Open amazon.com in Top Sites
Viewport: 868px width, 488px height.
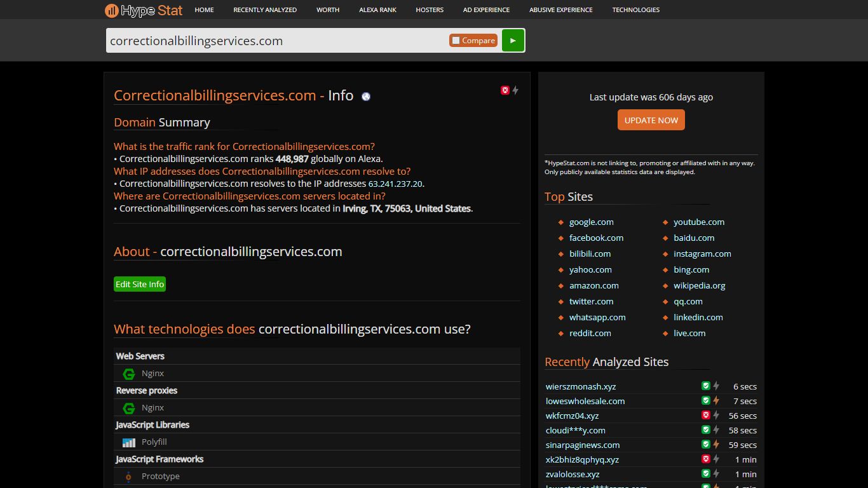tap(594, 285)
